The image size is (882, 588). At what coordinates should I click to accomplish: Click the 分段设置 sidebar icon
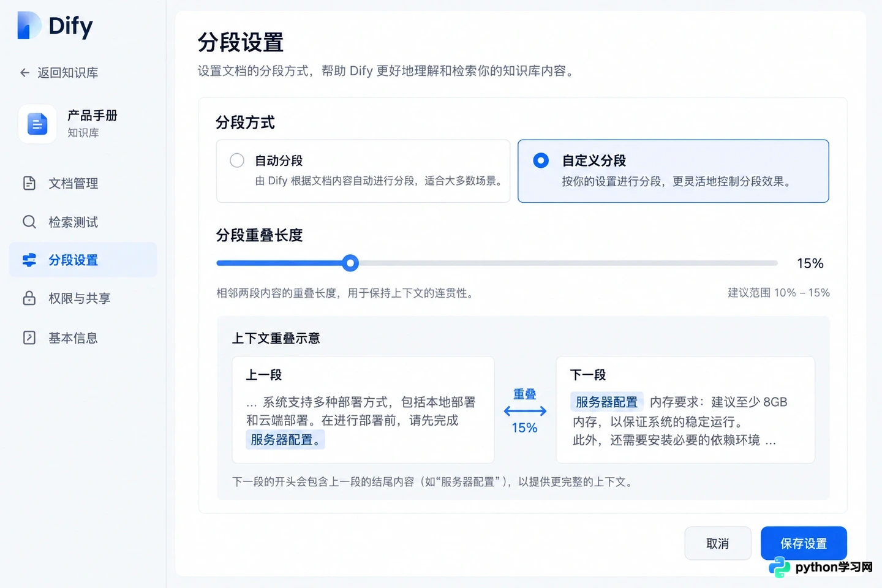tap(29, 260)
